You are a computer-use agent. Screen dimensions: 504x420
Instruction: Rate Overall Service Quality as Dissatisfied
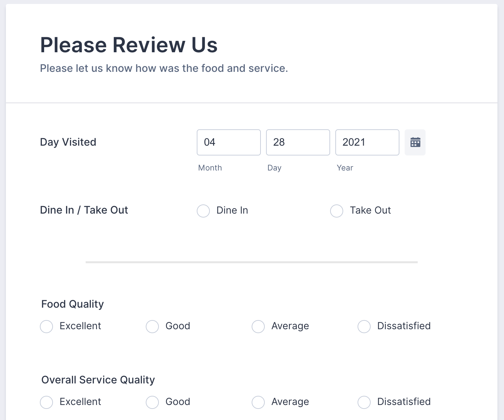[x=364, y=402]
